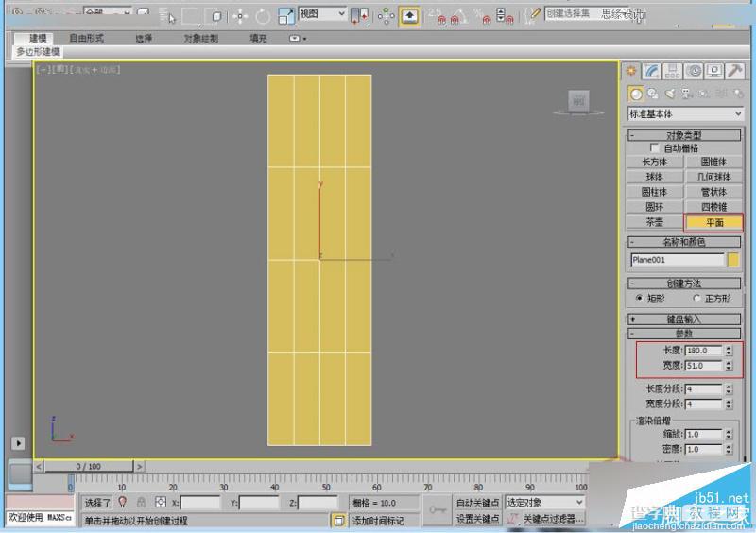
Task: Collapse the 参数 rollout
Action: (683, 333)
